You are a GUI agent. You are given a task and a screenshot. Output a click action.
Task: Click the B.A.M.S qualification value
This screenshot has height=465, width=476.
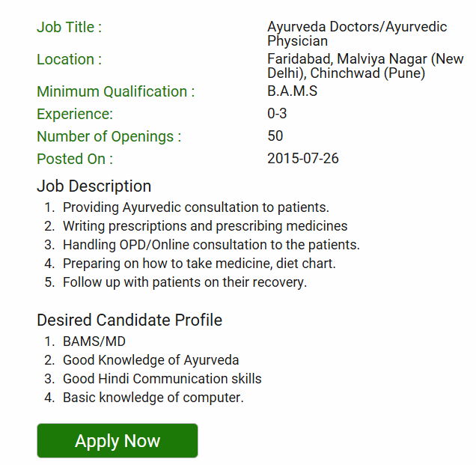tap(292, 91)
